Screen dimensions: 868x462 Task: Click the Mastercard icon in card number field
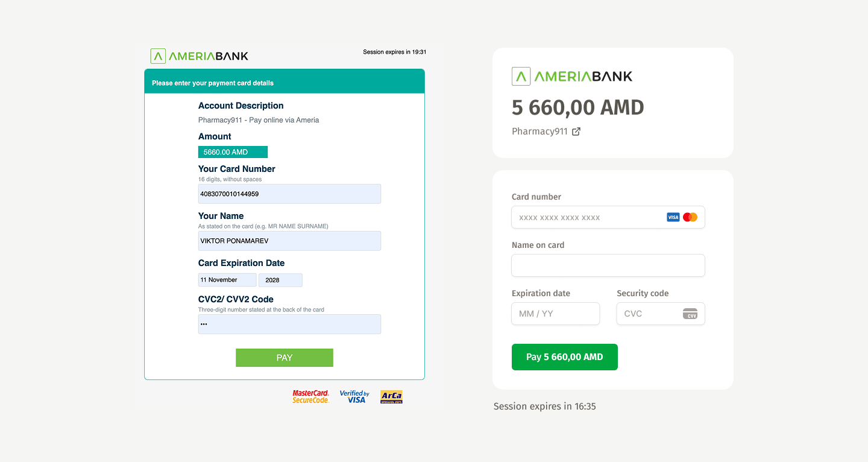pos(690,217)
